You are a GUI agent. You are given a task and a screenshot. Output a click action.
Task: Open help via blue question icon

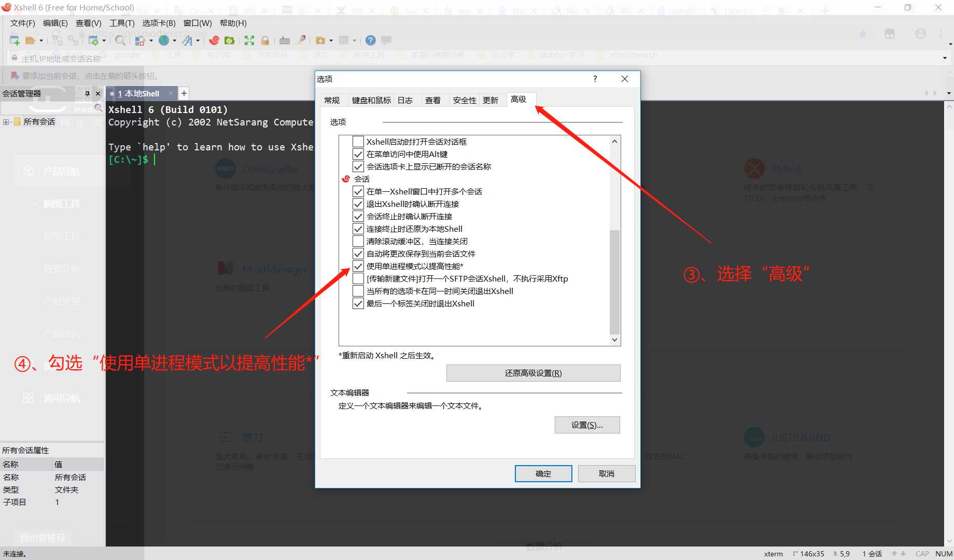[x=370, y=40]
